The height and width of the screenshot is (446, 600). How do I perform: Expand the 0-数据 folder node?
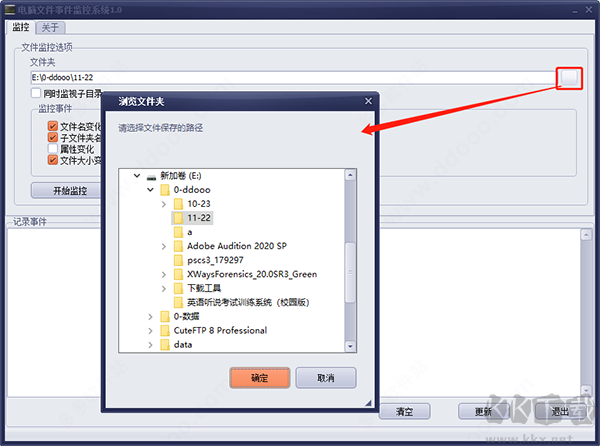click(150, 317)
